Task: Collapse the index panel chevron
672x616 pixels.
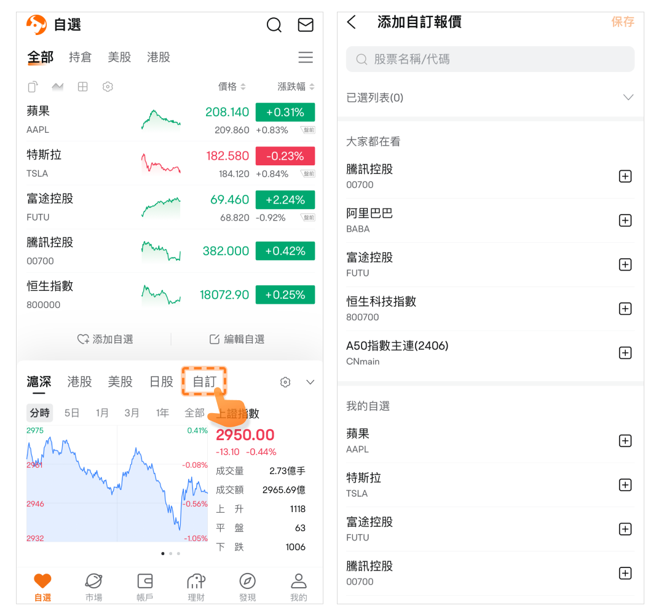Action: pyautogui.click(x=310, y=382)
